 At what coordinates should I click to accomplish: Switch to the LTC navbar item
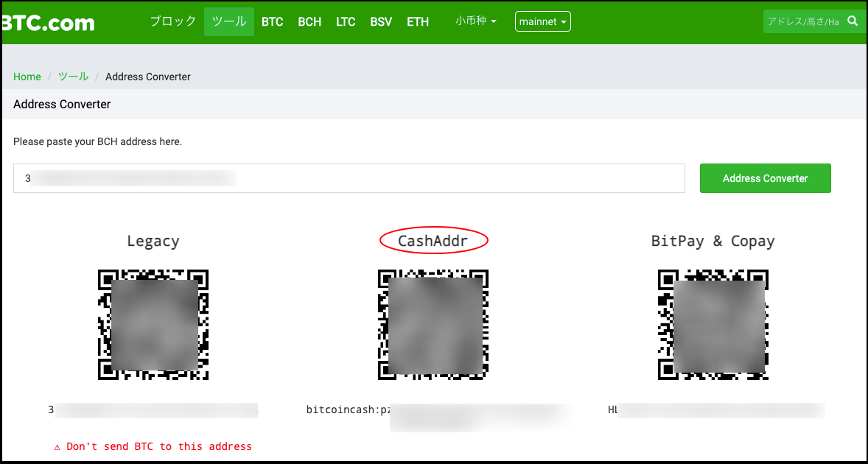click(346, 22)
